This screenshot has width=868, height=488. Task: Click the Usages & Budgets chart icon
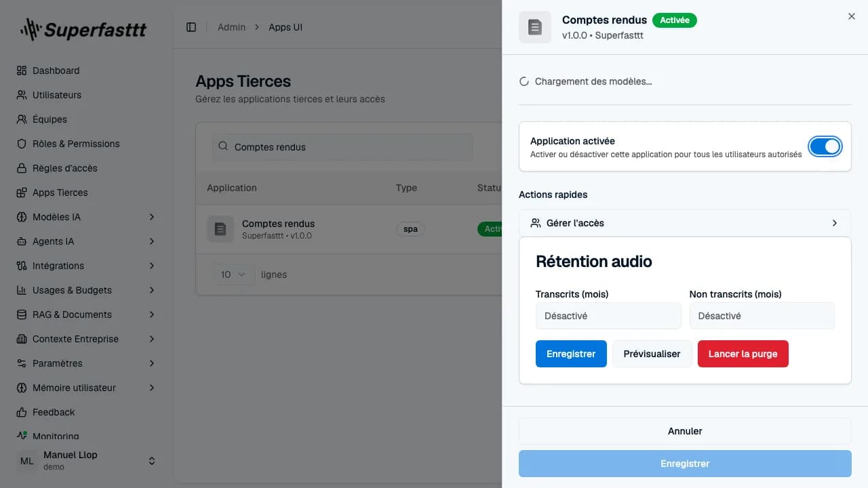click(x=22, y=290)
